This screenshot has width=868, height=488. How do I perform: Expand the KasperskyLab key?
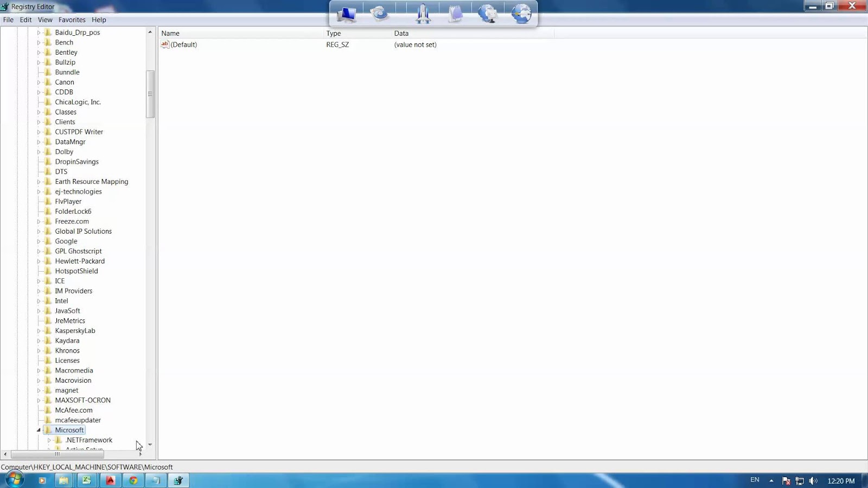coord(39,331)
